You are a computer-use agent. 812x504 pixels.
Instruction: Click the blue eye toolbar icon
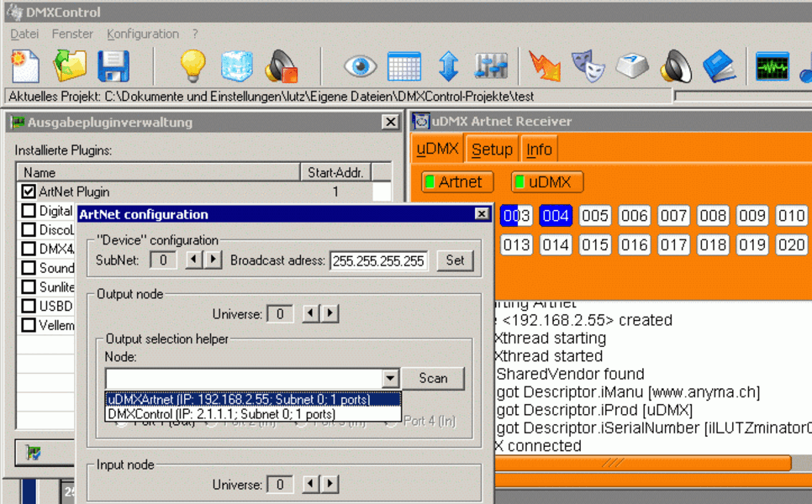point(360,66)
